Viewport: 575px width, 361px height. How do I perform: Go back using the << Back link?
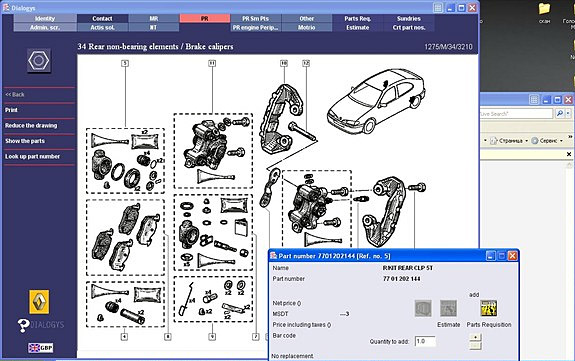tap(15, 94)
